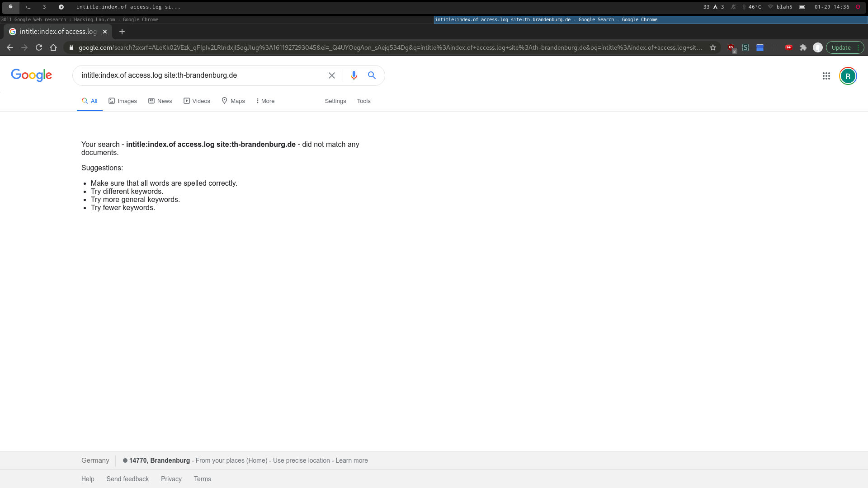Navigate back in browser history

10,47
